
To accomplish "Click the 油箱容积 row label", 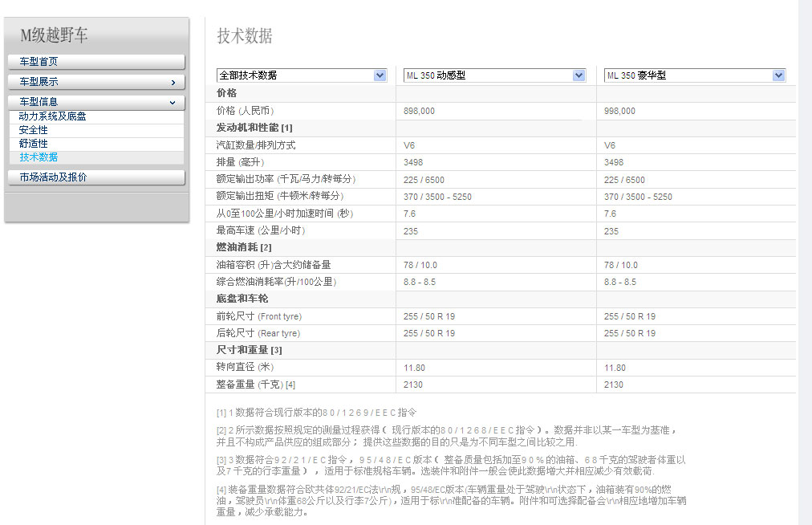I will click(274, 265).
